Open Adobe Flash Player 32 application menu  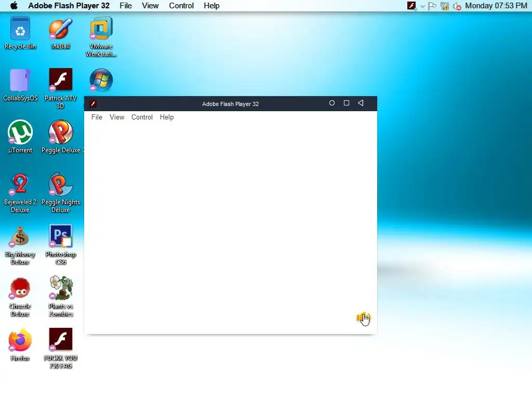point(69,6)
